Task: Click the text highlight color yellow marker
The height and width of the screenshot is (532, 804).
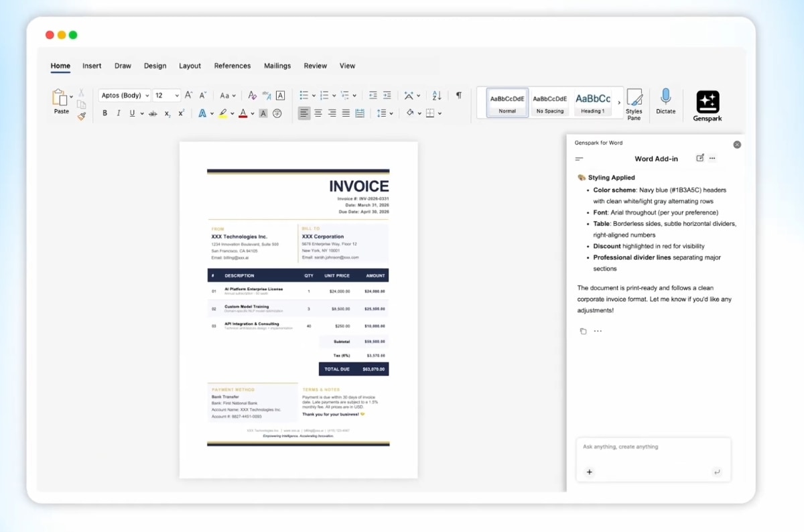Action: click(x=223, y=113)
